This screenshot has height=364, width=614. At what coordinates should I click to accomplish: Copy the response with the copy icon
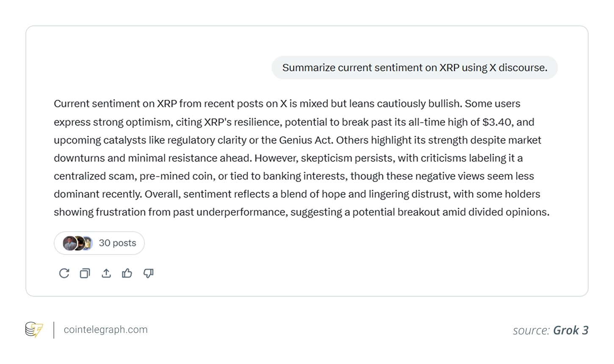[85, 273]
